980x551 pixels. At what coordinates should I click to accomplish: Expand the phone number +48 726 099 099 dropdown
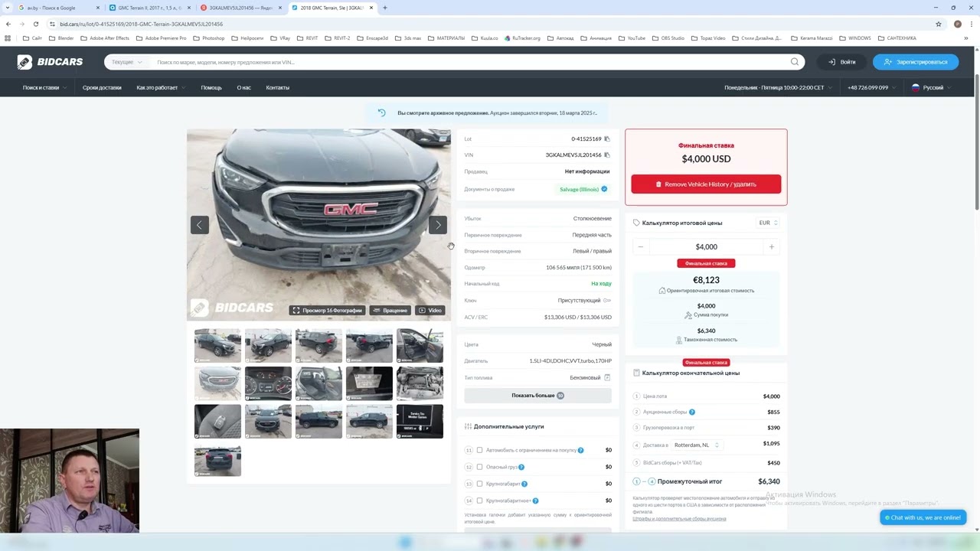pyautogui.click(x=871, y=88)
